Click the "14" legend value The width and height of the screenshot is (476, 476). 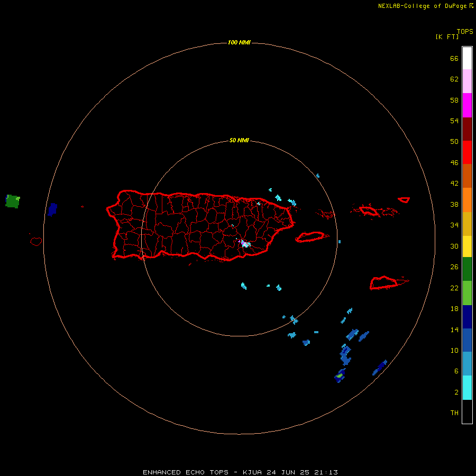coord(454,329)
